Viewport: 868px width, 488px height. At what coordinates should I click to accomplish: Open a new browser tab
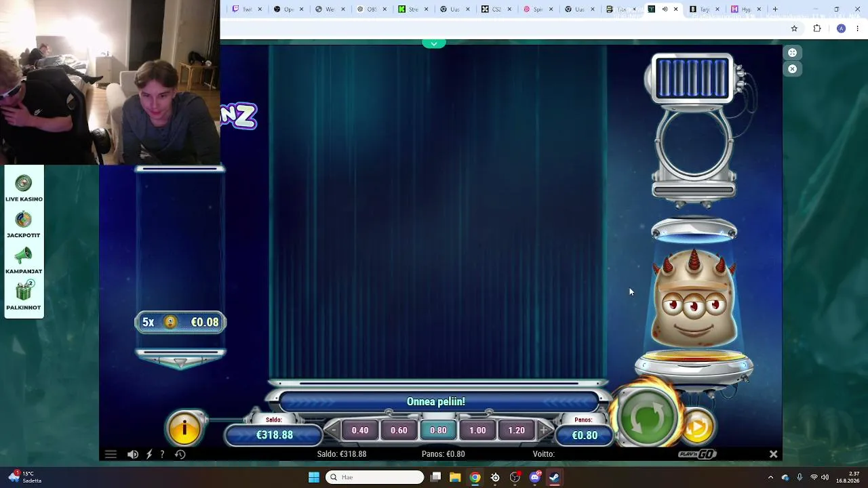click(x=775, y=9)
